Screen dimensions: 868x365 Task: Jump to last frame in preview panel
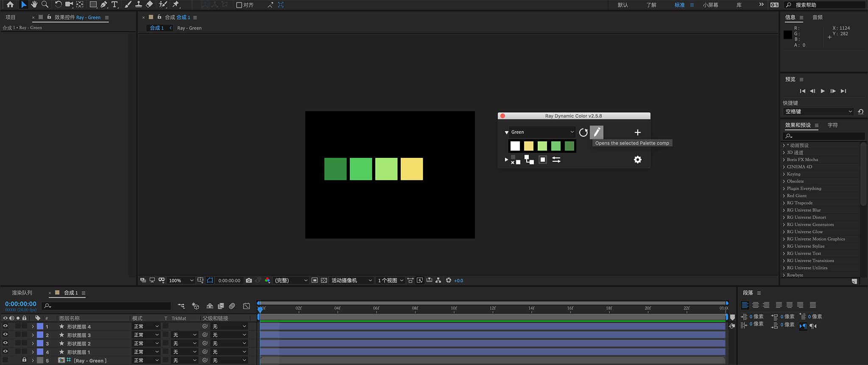click(x=843, y=91)
